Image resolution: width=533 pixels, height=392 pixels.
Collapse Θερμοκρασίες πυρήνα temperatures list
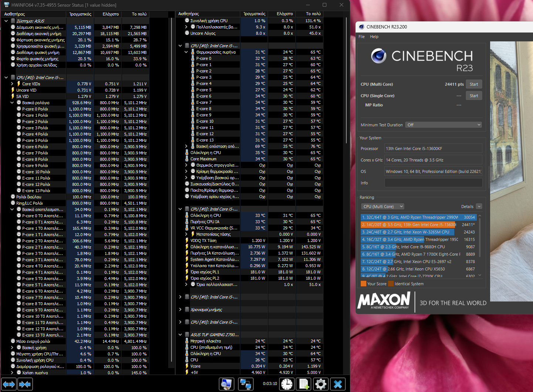point(186,52)
